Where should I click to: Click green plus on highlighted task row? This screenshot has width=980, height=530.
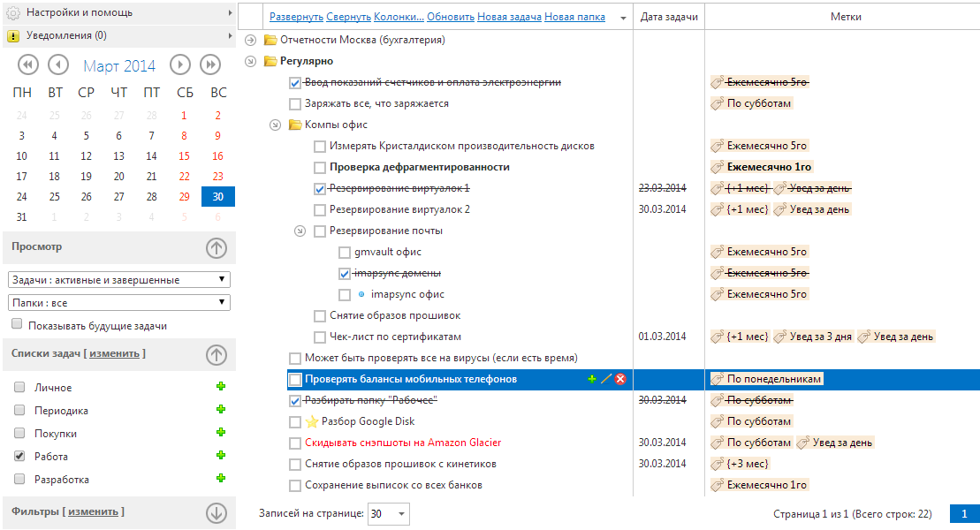(592, 379)
